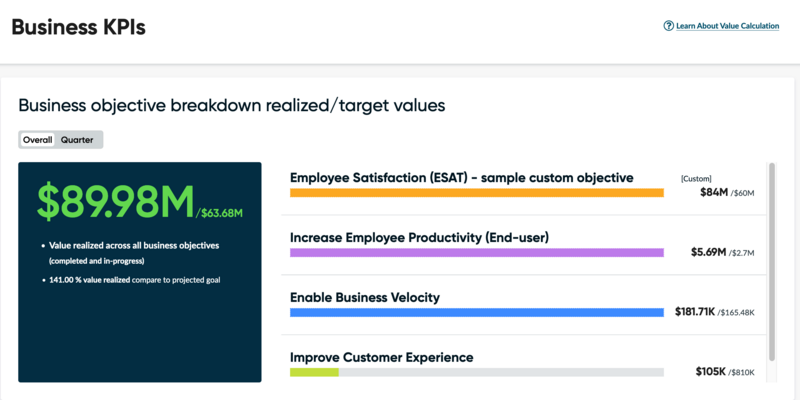Screen dimensions: 800x400
Task: Click the 141.00 % value realized bullet
Action: tap(135, 280)
